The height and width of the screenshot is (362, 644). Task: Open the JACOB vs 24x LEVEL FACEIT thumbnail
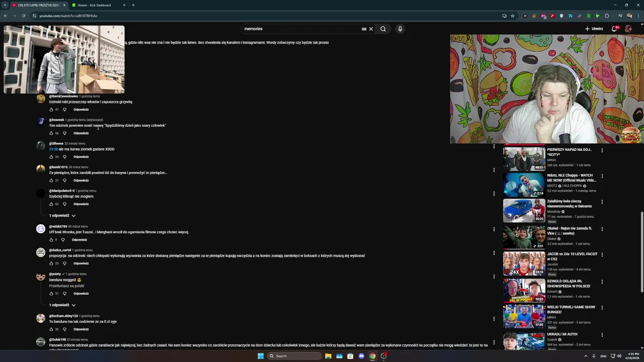[524, 263]
